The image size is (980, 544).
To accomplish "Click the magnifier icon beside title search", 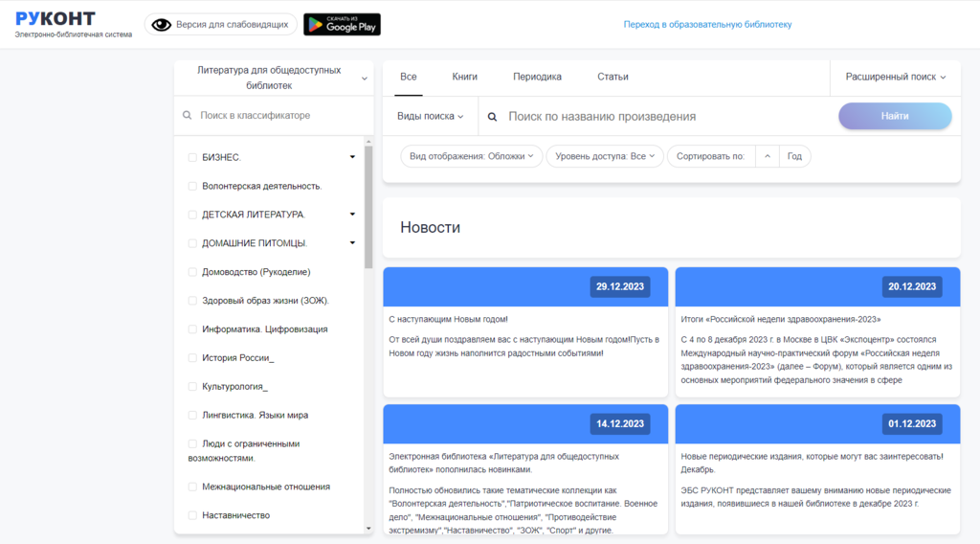I will 493,117.
